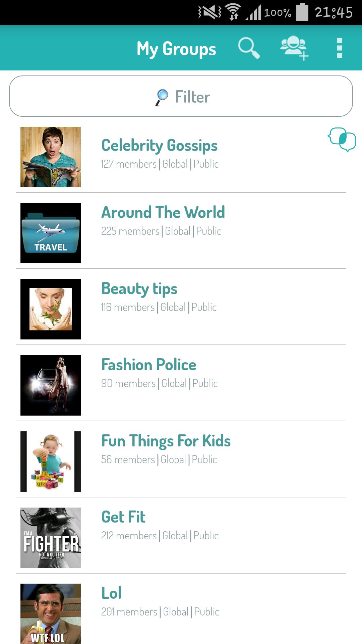Select the Beauty tips group title
Screen dimensions: 362x644
click(x=139, y=289)
